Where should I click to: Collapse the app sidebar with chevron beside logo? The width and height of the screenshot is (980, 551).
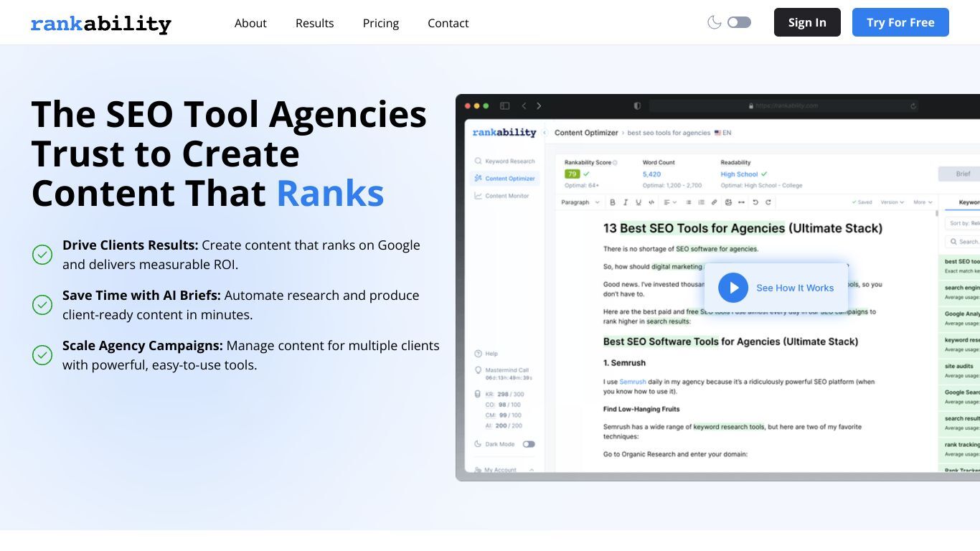(545, 133)
